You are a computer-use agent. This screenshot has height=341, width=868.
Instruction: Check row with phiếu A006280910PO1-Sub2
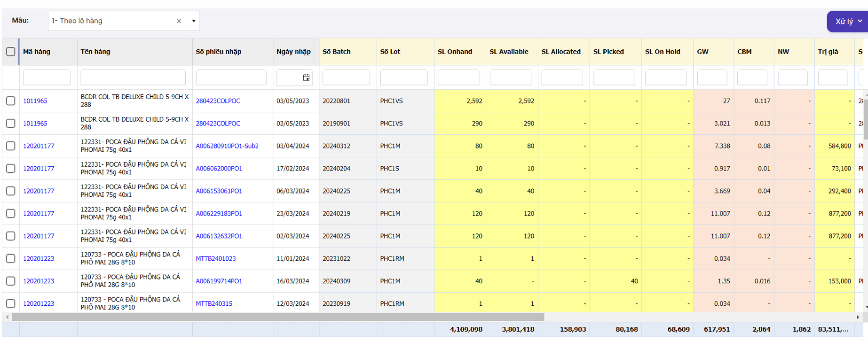pyautogui.click(x=10, y=146)
